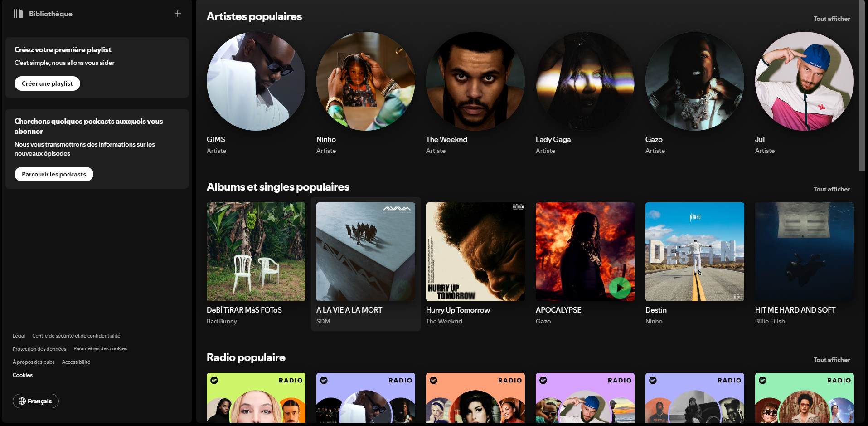Open the Paramètres des cookies link
Image resolution: width=868 pixels, height=426 pixels.
(x=100, y=348)
